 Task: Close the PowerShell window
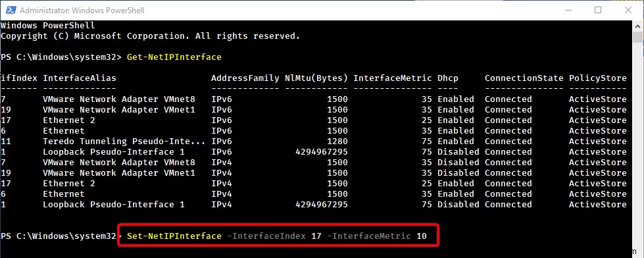628,10
